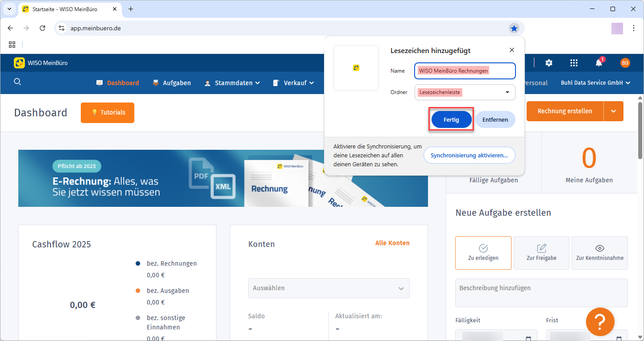Open the settings gear in WISO header
The image size is (644, 341).
(x=549, y=63)
